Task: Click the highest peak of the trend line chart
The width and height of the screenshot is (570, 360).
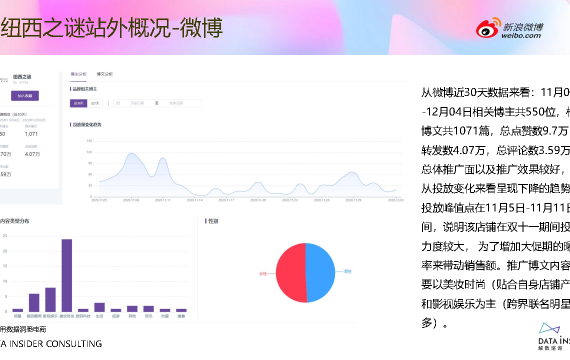Action: pyautogui.click(x=131, y=154)
